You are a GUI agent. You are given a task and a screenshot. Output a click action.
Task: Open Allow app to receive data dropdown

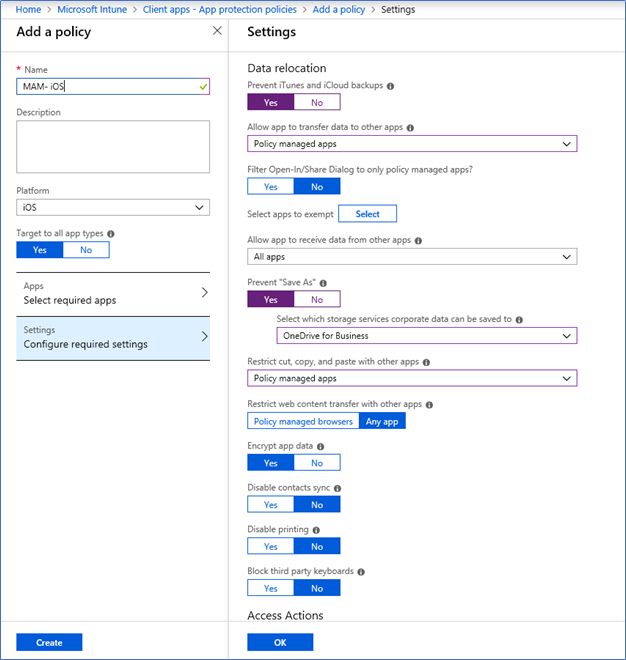tap(412, 257)
